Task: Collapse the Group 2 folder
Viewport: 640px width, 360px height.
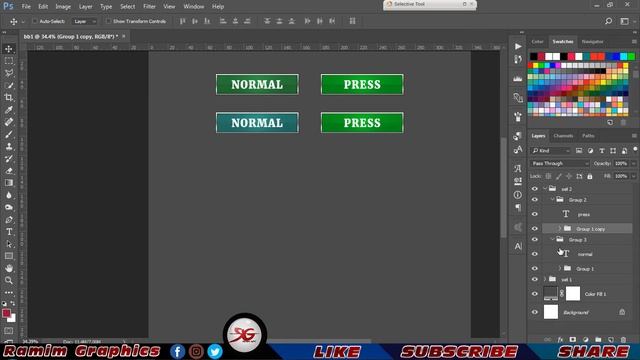Action: coord(552,200)
